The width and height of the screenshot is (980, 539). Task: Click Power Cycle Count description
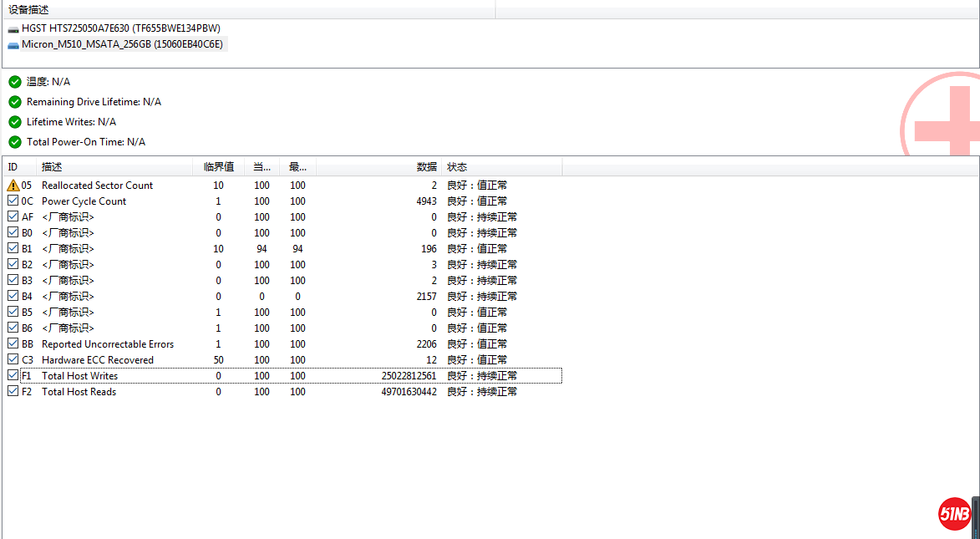(84, 201)
